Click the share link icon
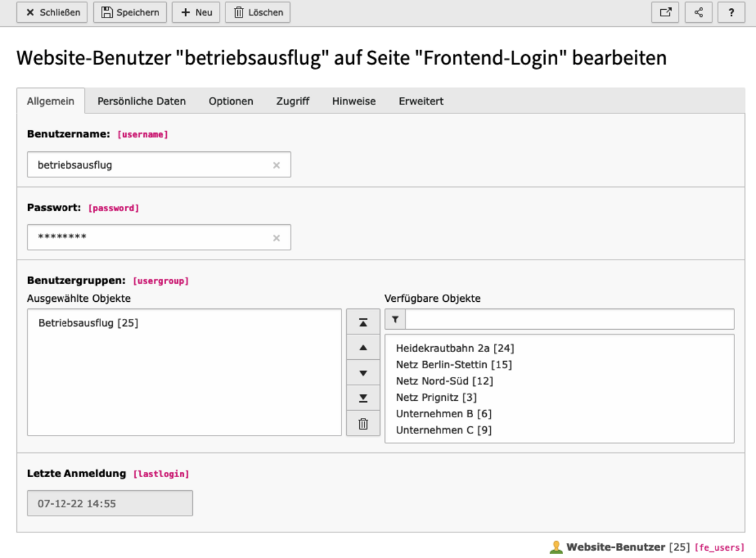The width and height of the screenshot is (756, 558). (698, 12)
